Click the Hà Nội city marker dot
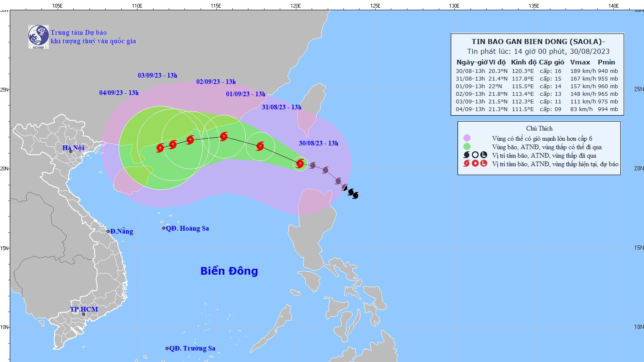This screenshot has height=362, width=644. click(x=71, y=151)
